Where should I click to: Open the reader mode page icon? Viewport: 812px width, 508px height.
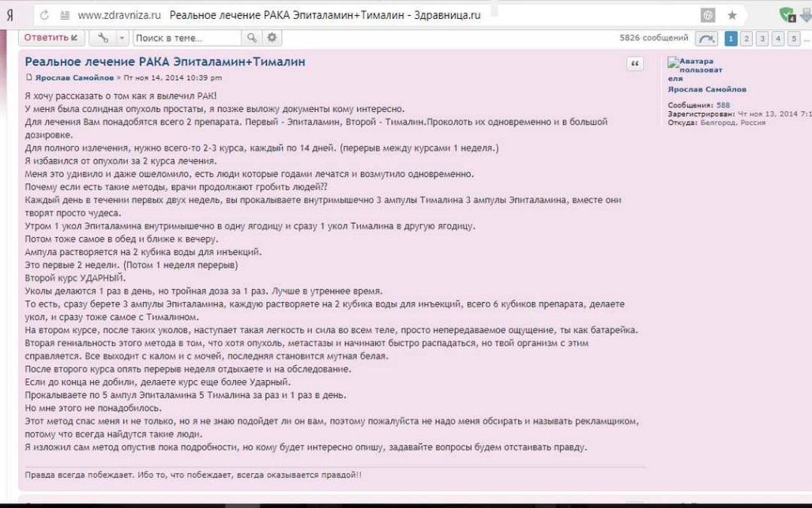pos(65,16)
